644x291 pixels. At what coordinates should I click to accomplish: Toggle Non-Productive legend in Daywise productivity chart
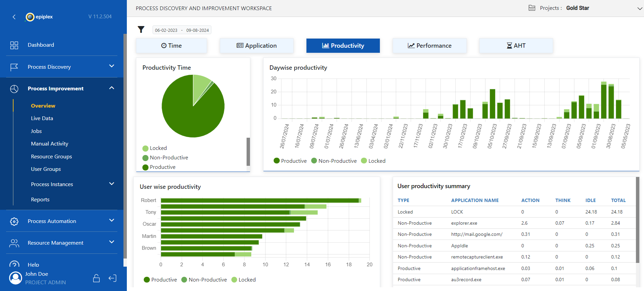pyautogui.click(x=334, y=161)
